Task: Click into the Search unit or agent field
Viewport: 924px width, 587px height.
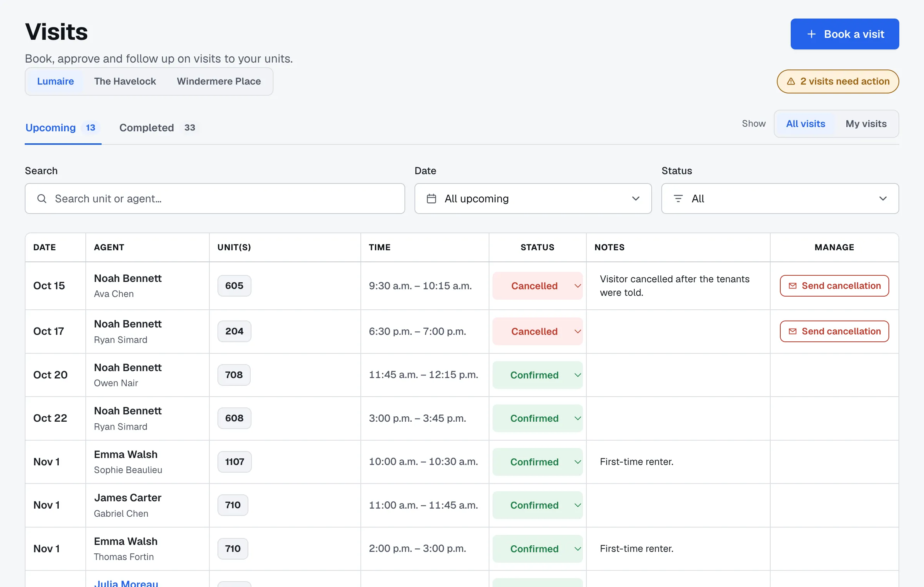Action: coord(215,198)
